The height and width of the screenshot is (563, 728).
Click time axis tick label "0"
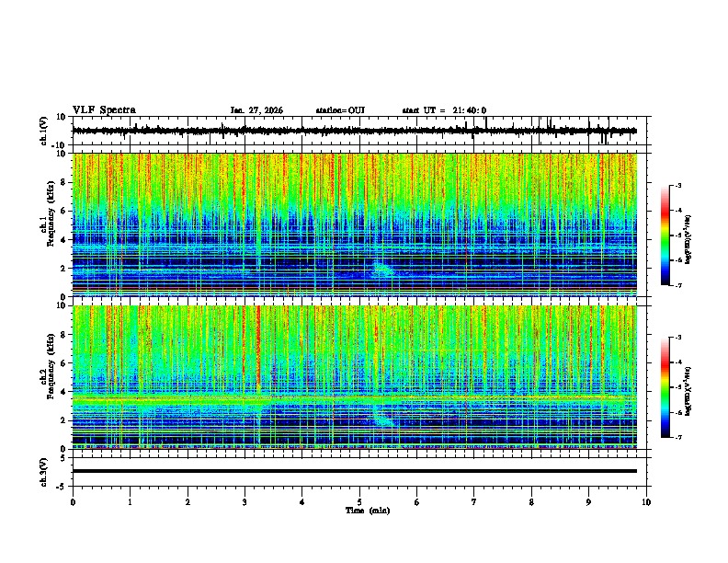tap(73, 502)
